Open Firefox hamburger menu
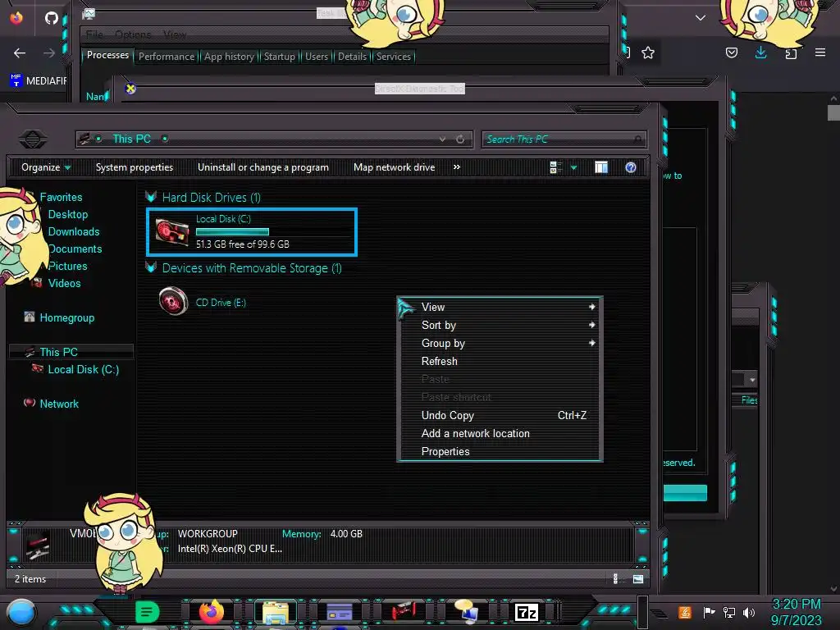This screenshot has width=840, height=630. [820, 52]
